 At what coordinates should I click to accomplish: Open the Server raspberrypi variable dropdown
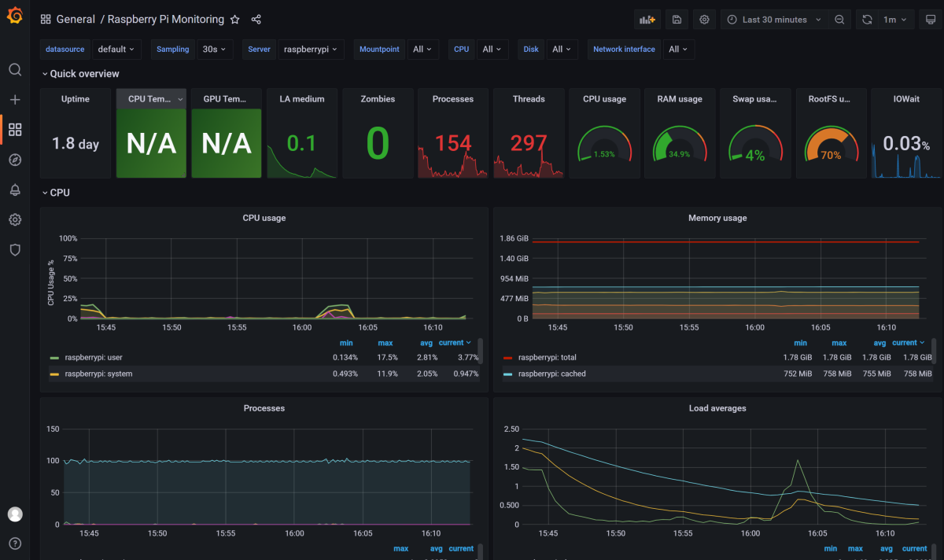tap(311, 49)
